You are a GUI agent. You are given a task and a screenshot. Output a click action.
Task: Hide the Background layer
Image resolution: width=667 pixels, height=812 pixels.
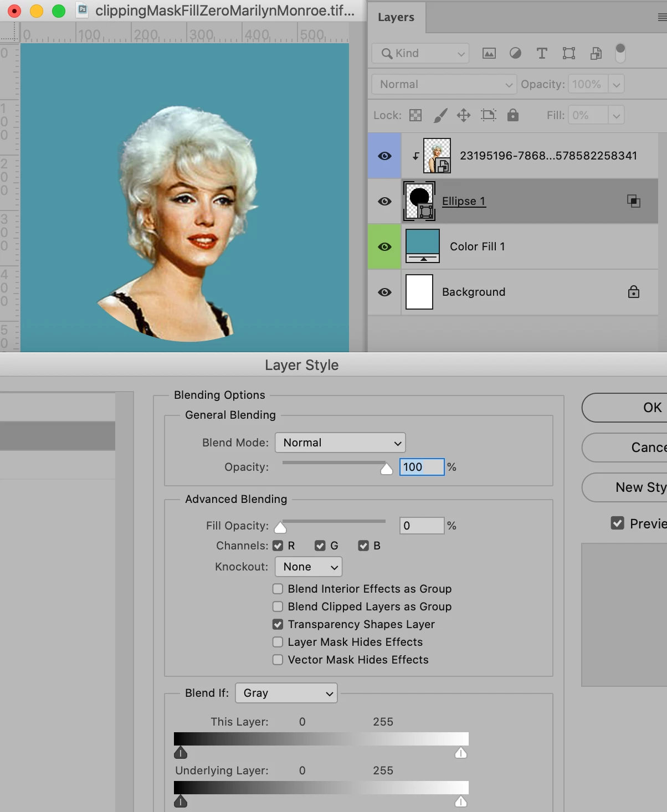pos(384,292)
